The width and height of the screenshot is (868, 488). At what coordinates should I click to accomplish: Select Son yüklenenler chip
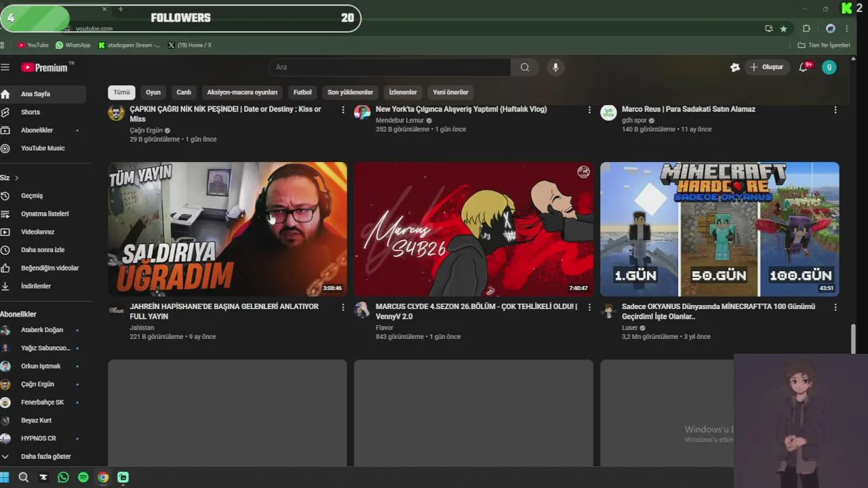click(x=350, y=92)
